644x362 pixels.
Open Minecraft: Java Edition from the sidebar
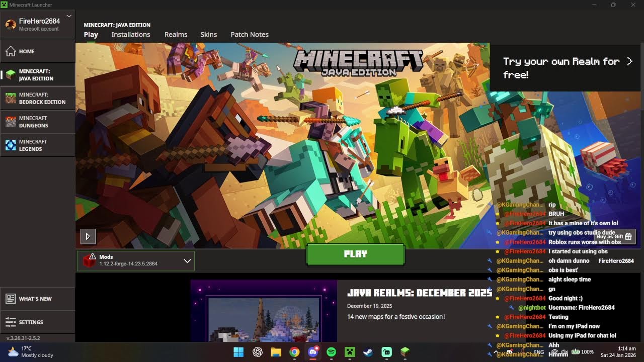click(38, 75)
